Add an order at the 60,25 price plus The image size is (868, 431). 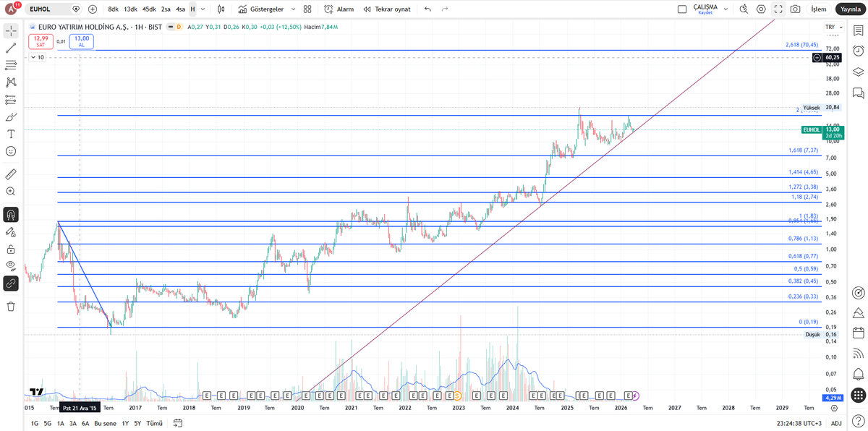(817, 57)
